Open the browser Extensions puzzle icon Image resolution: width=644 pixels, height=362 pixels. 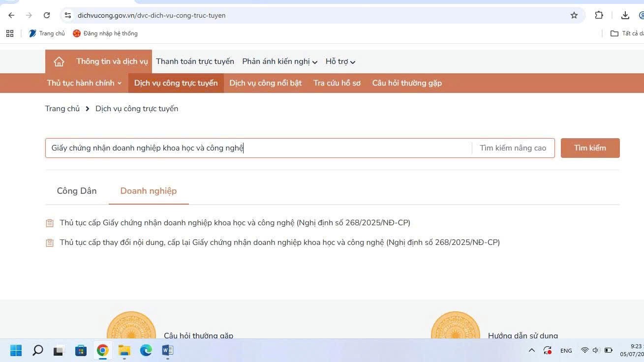(599, 15)
